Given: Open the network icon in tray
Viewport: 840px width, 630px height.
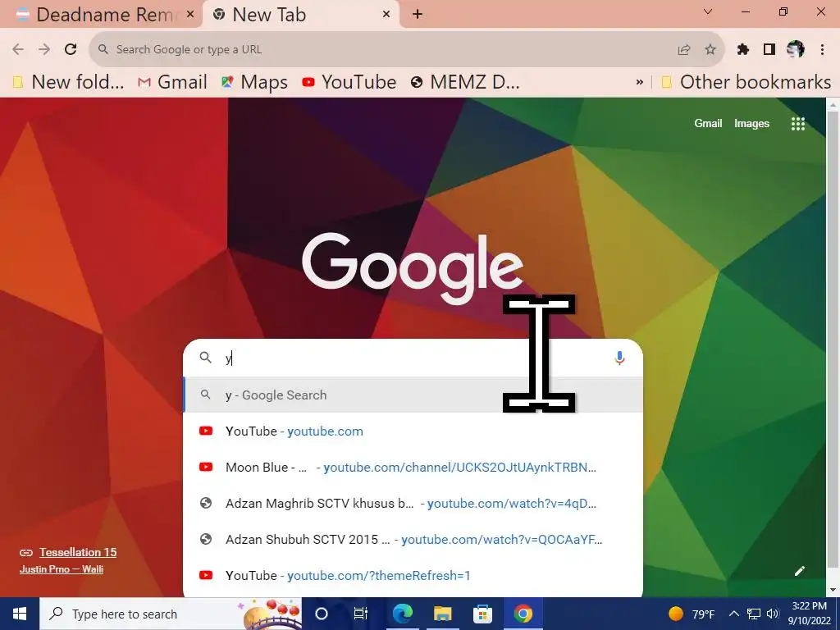Looking at the screenshot, I should 754,614.
